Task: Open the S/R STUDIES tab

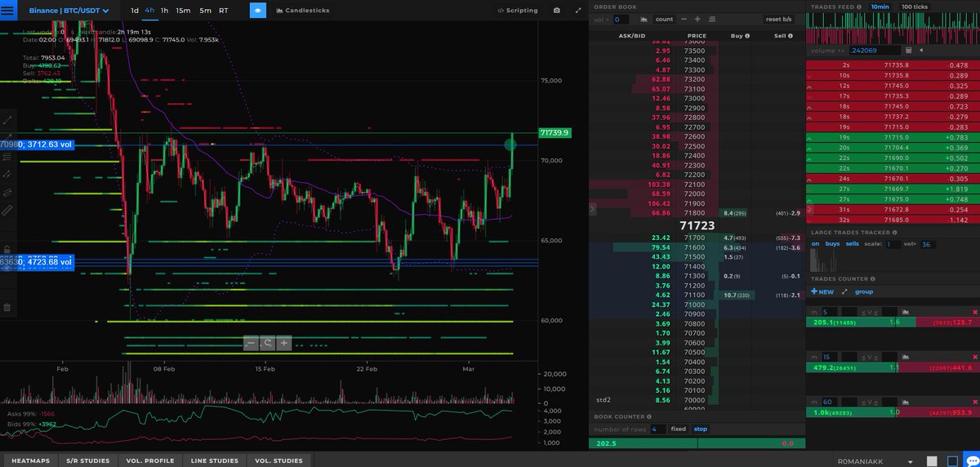Action: pos(88,460)
